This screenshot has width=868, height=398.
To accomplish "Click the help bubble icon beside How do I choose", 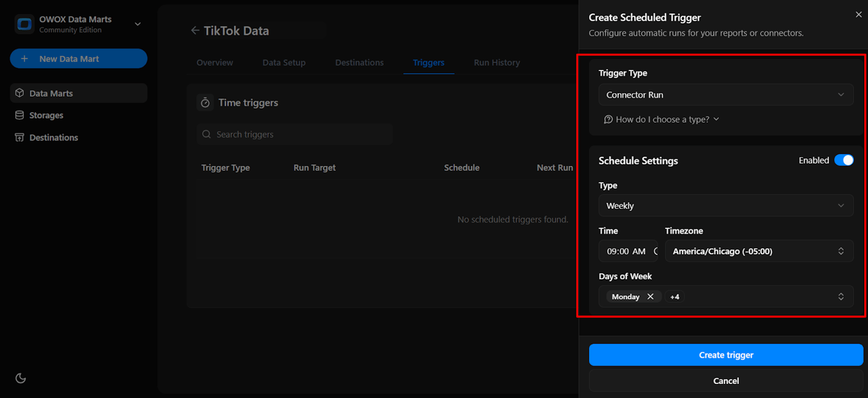I will click(x=608, y=119).
